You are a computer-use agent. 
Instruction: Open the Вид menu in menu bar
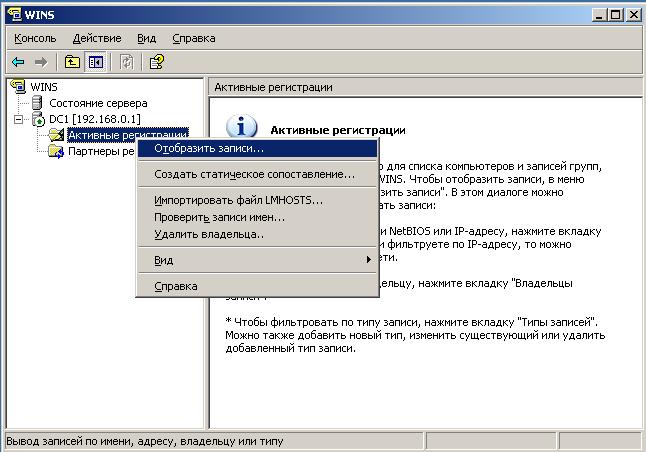coord(147,38)
